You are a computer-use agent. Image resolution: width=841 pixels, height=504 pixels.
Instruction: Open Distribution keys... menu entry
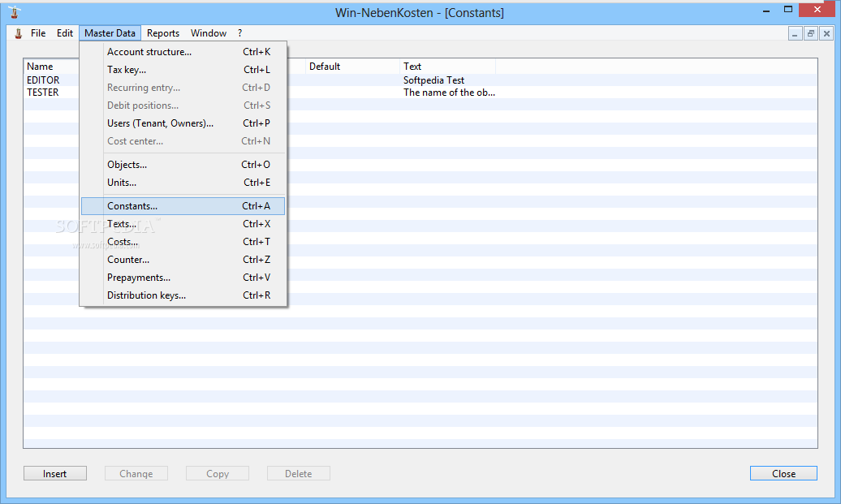click(x=183, y=295)
